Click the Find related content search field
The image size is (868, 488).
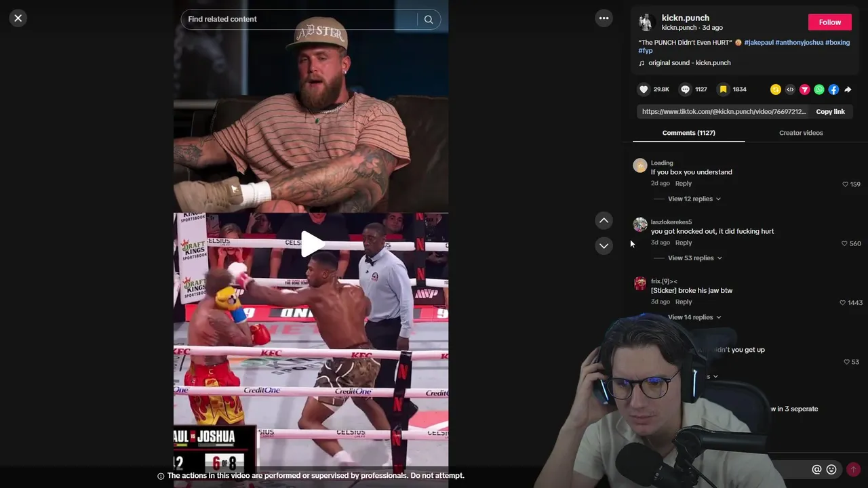298,19
